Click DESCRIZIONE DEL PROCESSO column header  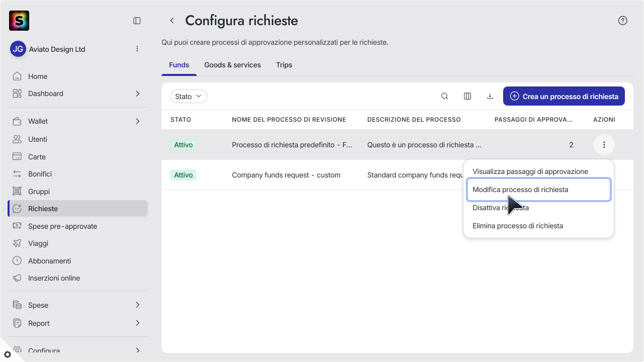coord(414,120)
